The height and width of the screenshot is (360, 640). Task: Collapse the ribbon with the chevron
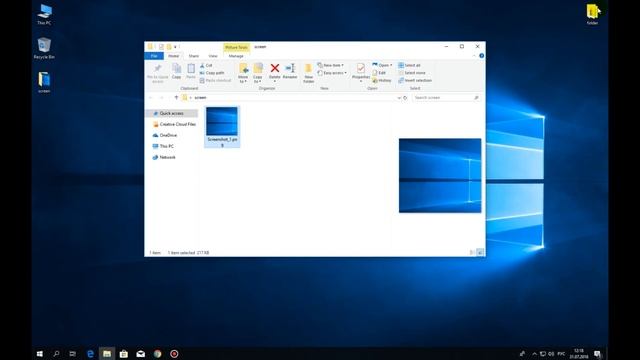[474, 56]
